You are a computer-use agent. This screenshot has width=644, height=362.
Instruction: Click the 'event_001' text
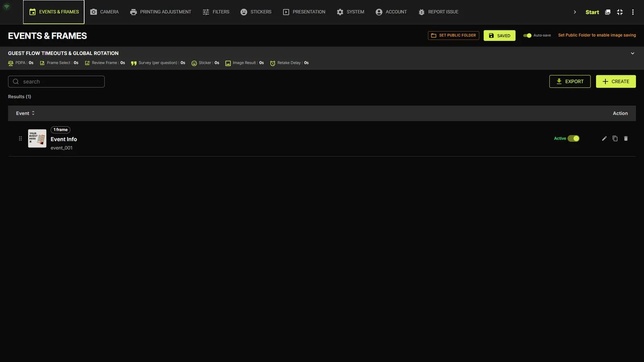point(62,148)
